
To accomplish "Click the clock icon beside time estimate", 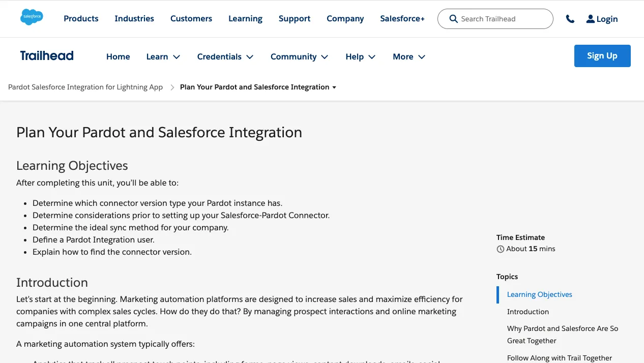I will 501,249.
